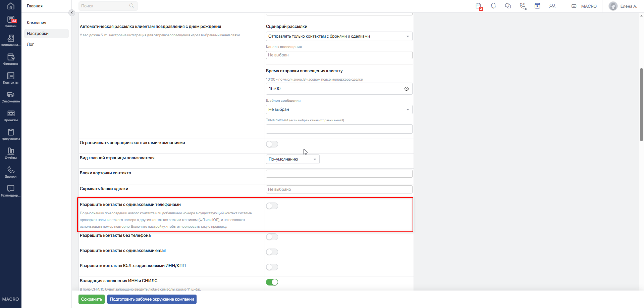Turn off Валидация заполнения ИНН и СНИЛС

(272, 282)
